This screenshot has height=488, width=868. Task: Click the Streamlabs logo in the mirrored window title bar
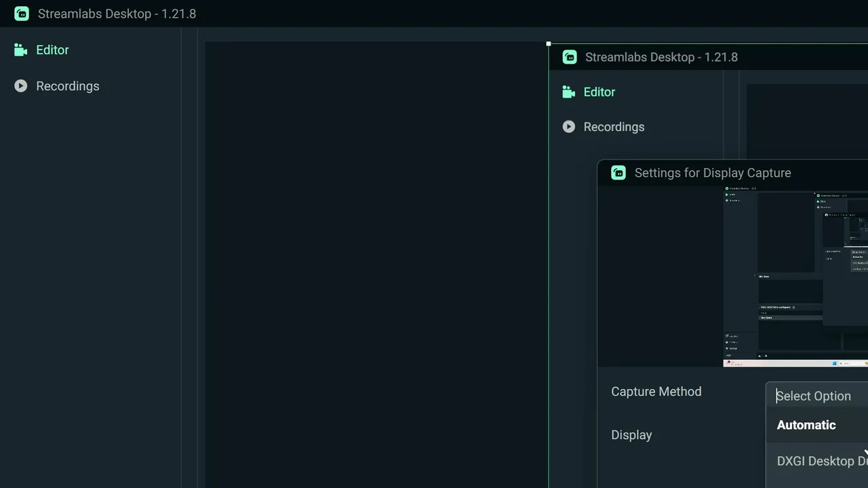[570, 57]
